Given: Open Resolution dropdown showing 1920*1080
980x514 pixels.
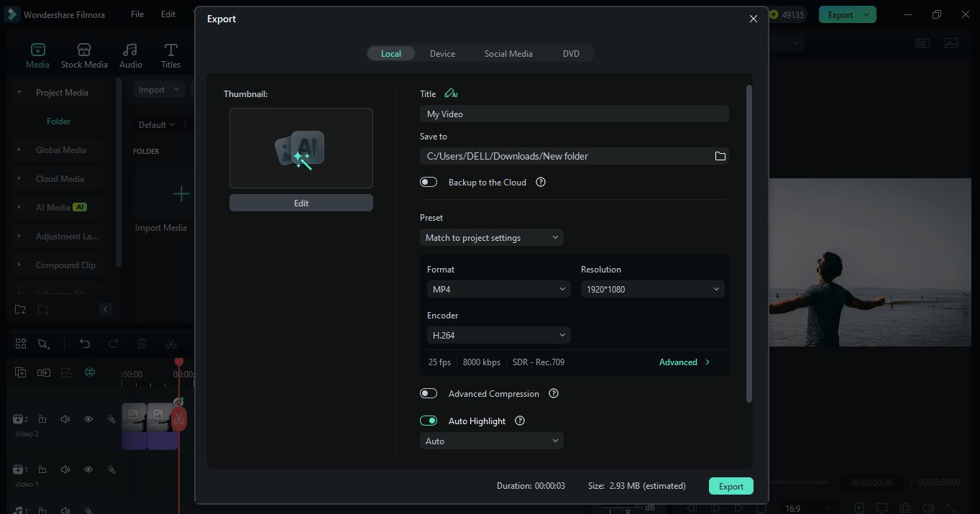Looking at the screenshot, I should point(652,289).
